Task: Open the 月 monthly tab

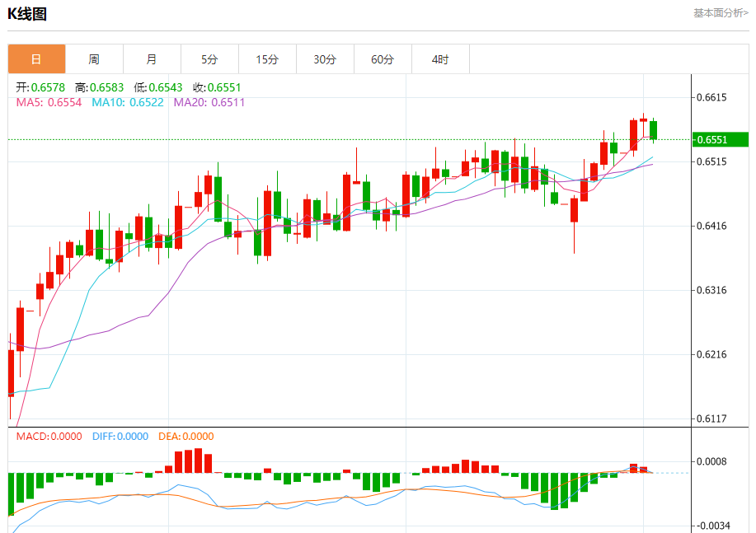Action: click(x=152, y=59)
